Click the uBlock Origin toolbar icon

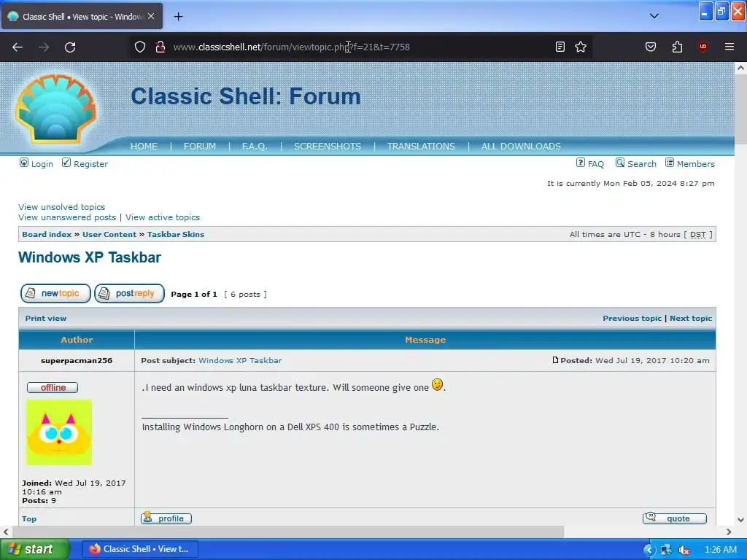(703, 47)
